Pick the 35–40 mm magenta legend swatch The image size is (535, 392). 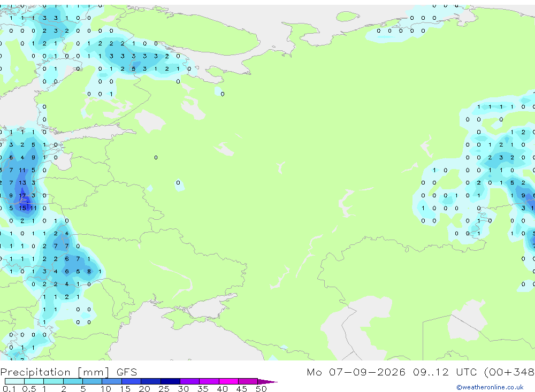[209, 381]
